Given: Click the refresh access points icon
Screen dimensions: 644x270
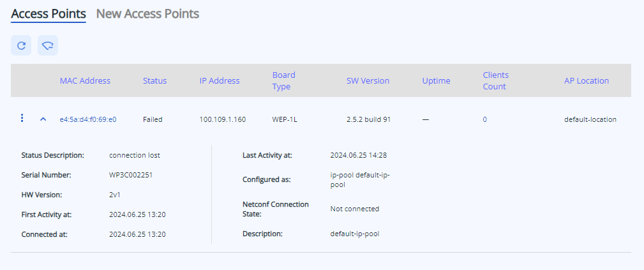Looking at the screenshot, I should pyautogui.click(x=21, y=45).
